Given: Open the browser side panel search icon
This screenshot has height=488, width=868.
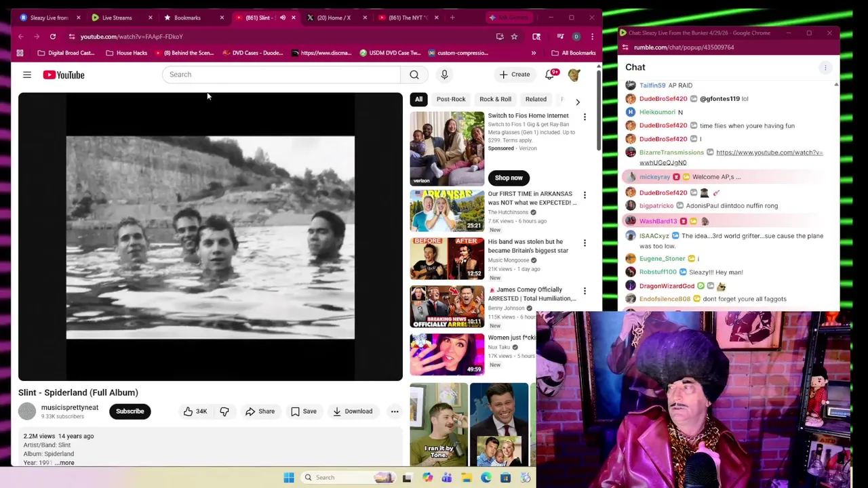Looking at the screenshot, I should 536,37.
